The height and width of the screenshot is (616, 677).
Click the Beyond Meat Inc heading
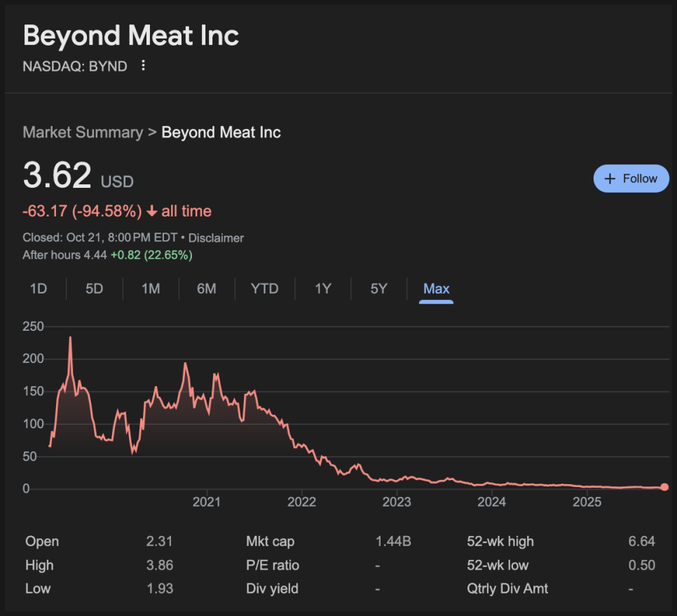click(x=131, y=36)
